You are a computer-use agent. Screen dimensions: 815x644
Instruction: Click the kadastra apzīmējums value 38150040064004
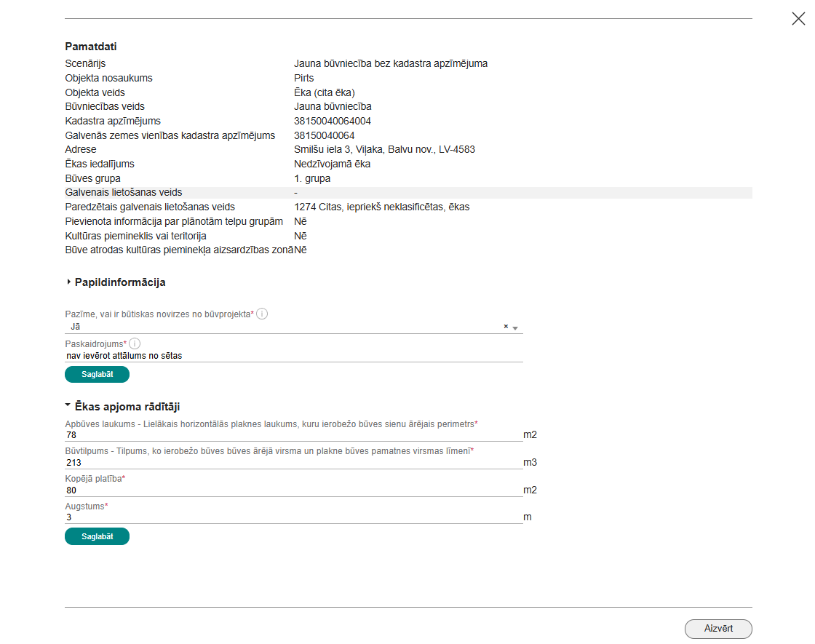click(333, 121)
